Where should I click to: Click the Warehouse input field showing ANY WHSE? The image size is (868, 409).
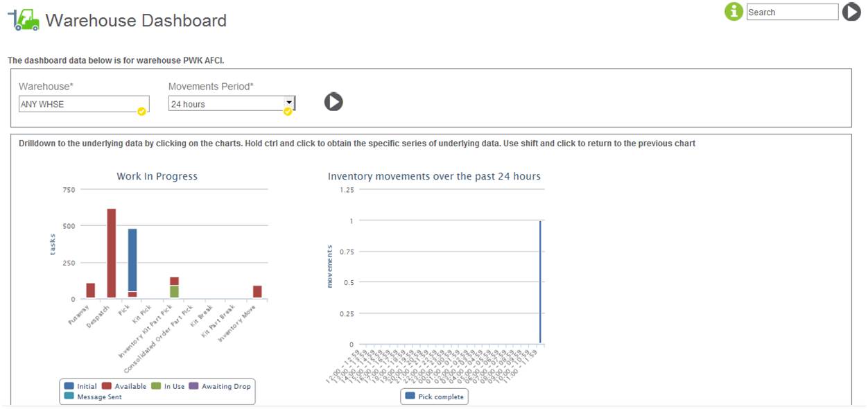tap(84, 104)
